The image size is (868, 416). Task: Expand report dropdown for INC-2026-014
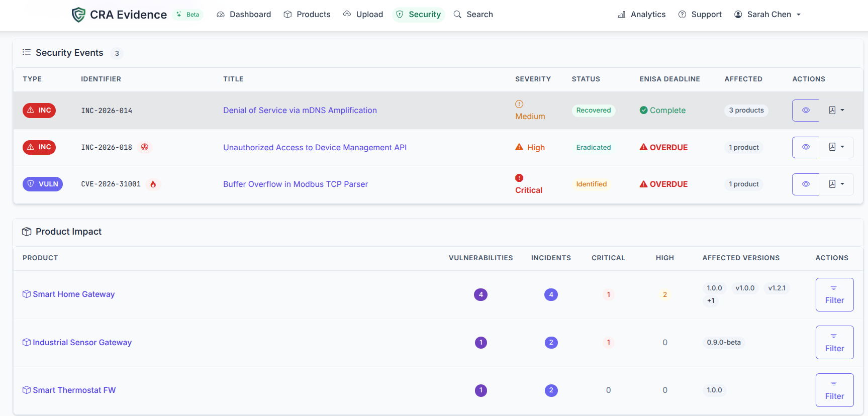[836, 111]
